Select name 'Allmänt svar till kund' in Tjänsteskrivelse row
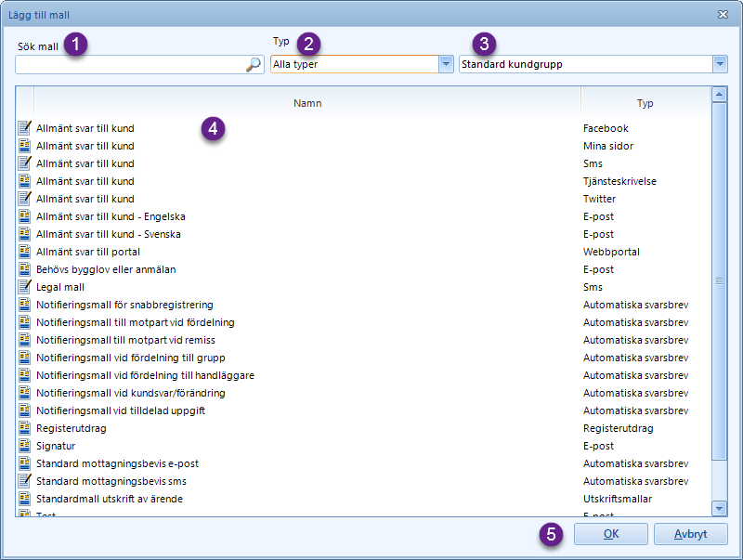Image resolution: width=743 pixels, height=560 pixels. click(x=85, y=181)
